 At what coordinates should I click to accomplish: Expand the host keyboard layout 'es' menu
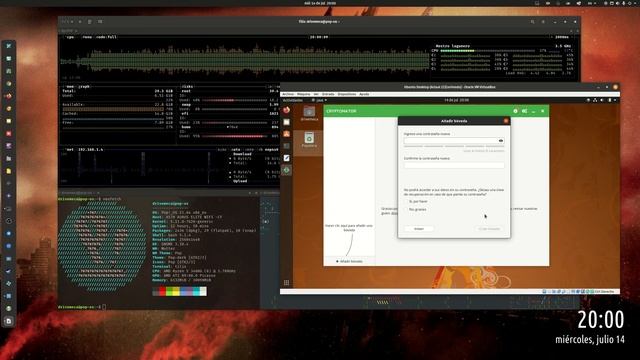[591, 3]
